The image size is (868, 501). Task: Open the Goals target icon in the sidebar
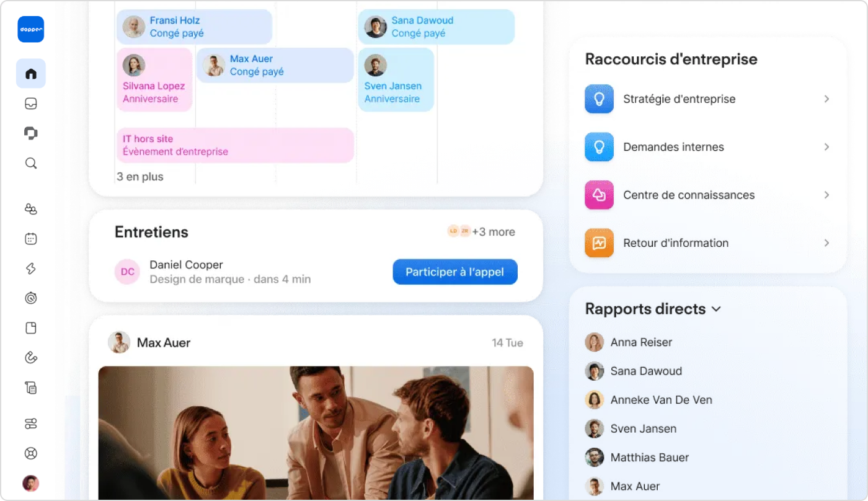(x=30, y=298)
